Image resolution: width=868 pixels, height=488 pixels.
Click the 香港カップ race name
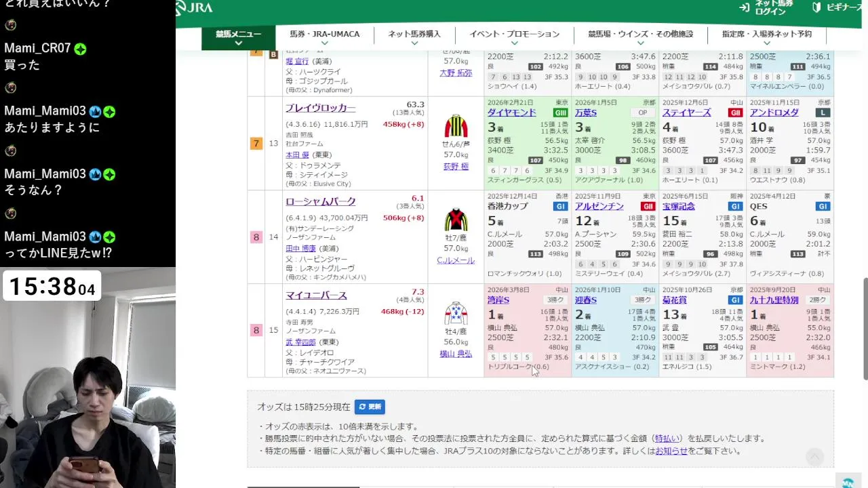coord(507,206)
